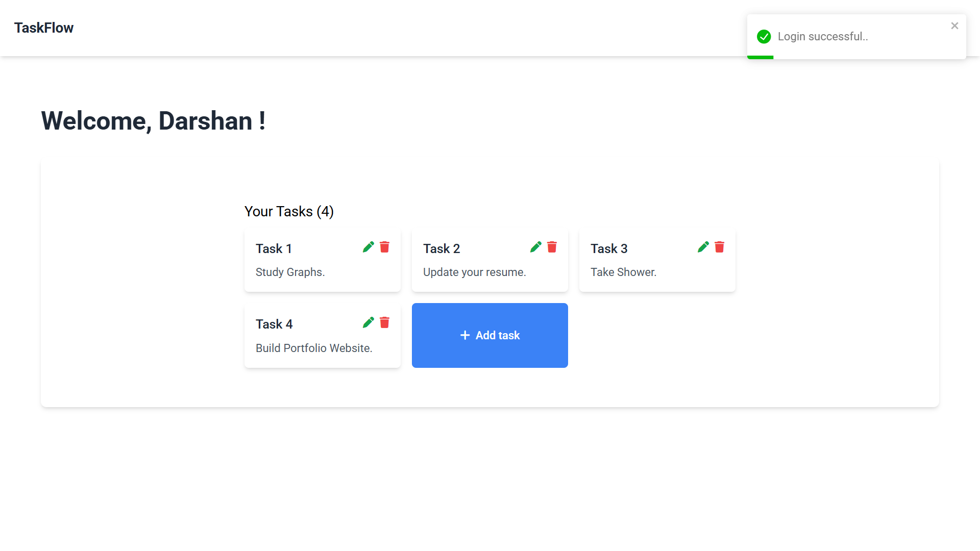This screenshot has height=551, width=980.
Task: Remove Task 2 via trash icon
Action: tap(552, 247)
